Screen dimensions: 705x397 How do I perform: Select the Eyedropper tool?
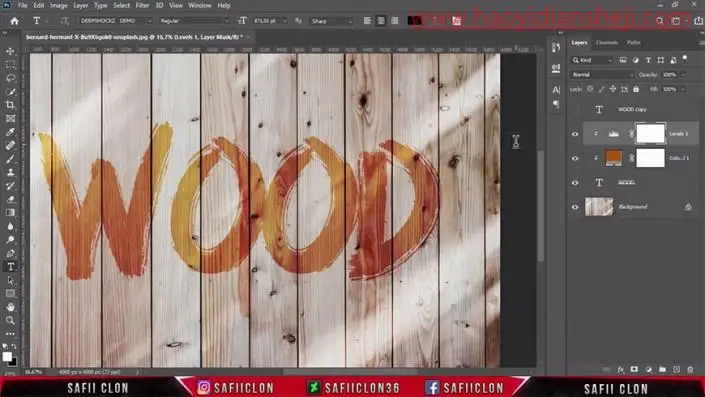(10, 132)
